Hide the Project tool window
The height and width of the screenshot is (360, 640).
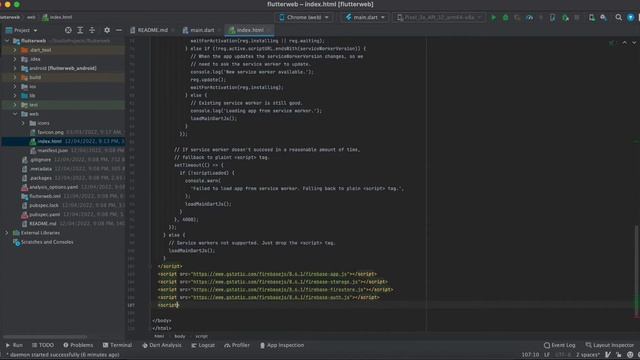coord(119,30)
